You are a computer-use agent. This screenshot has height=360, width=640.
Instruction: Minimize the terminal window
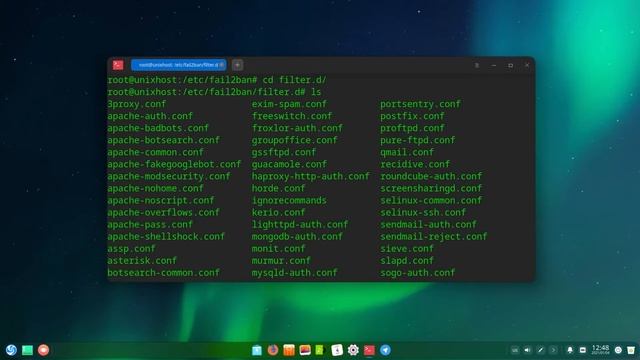coord(493,65)
